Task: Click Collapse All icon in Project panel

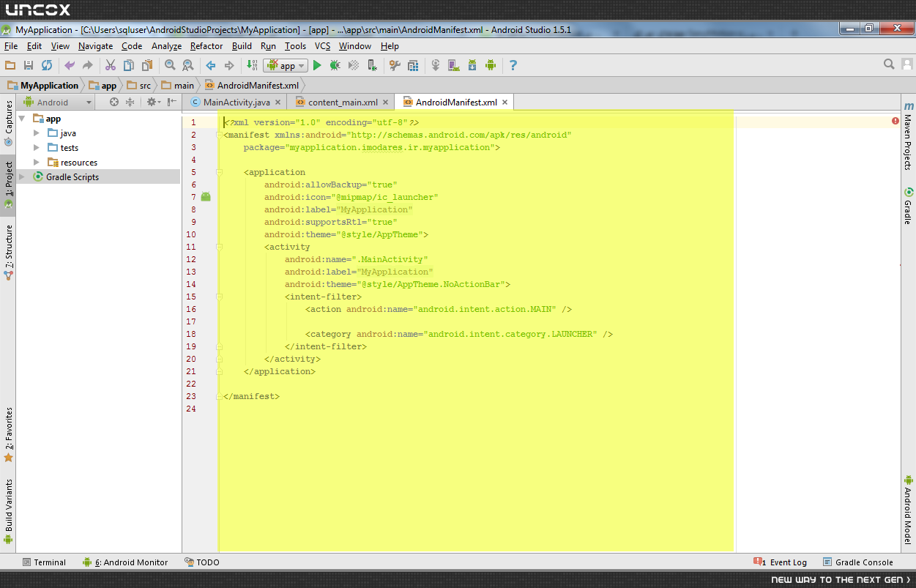Action: [x=130, y=103]
